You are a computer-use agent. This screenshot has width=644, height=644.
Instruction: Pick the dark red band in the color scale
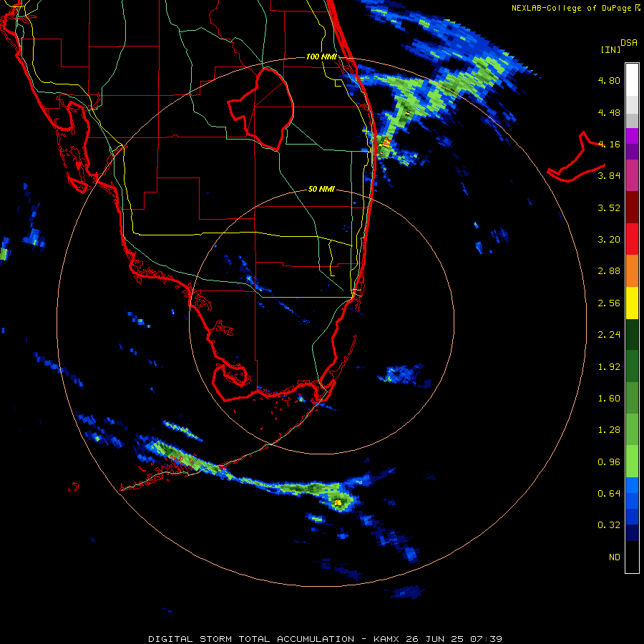pyautogui.click(x=632, y=208)
